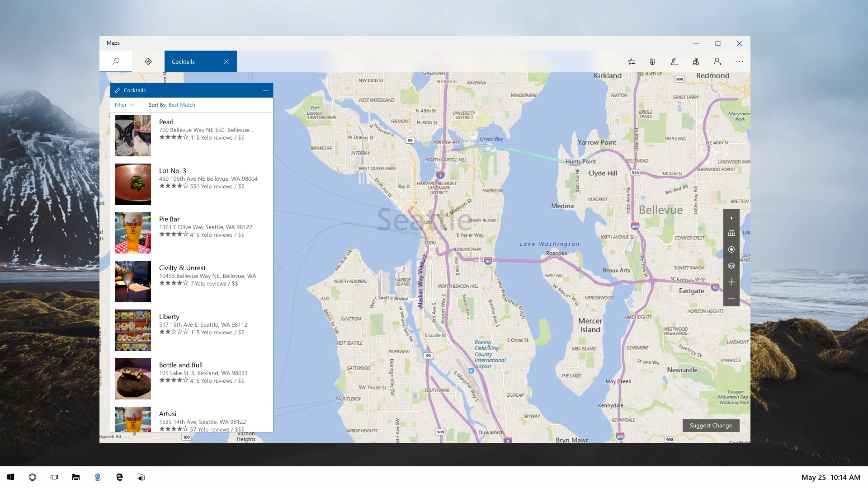The image size is (868, 488).
Task: Show my location on the map
Action: click(731, 249)
